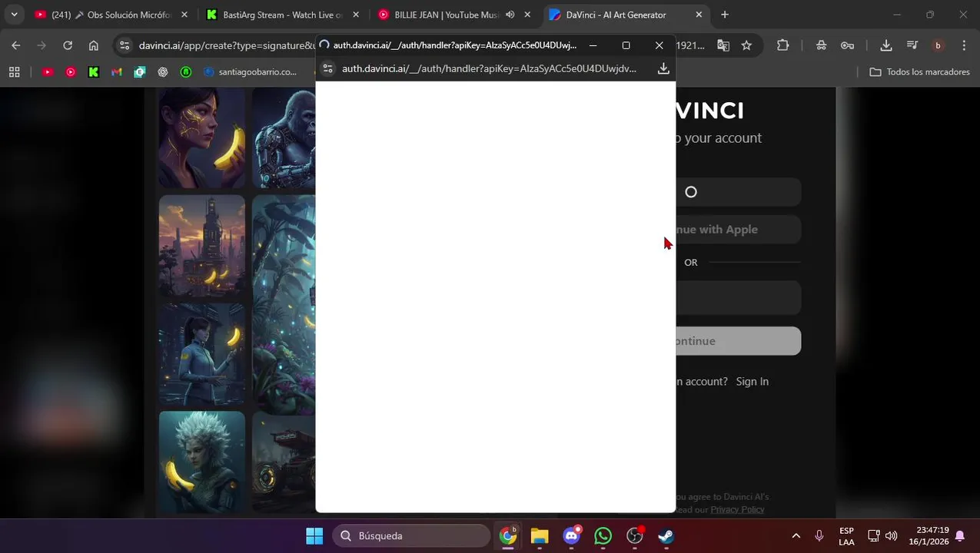Open a new browser tab

724,15
